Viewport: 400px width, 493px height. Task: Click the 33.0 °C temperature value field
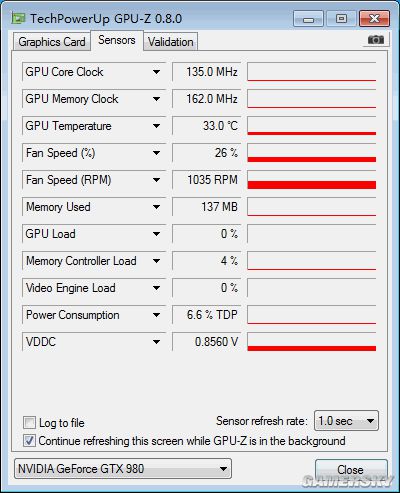tap(206, 126)
